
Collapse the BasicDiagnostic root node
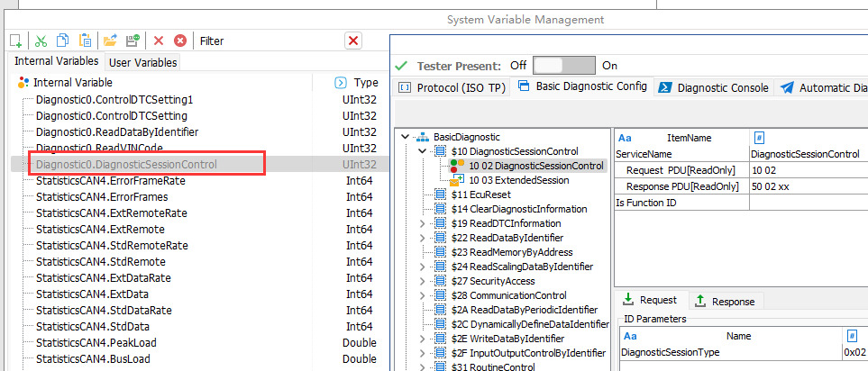[408, 137]
